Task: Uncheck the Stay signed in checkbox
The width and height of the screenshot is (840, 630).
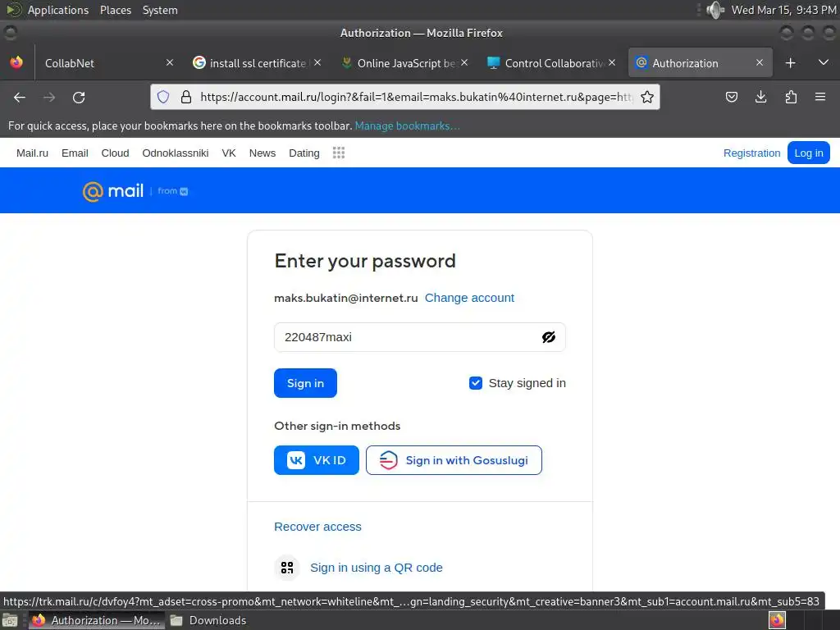Action: pos(476,383)
